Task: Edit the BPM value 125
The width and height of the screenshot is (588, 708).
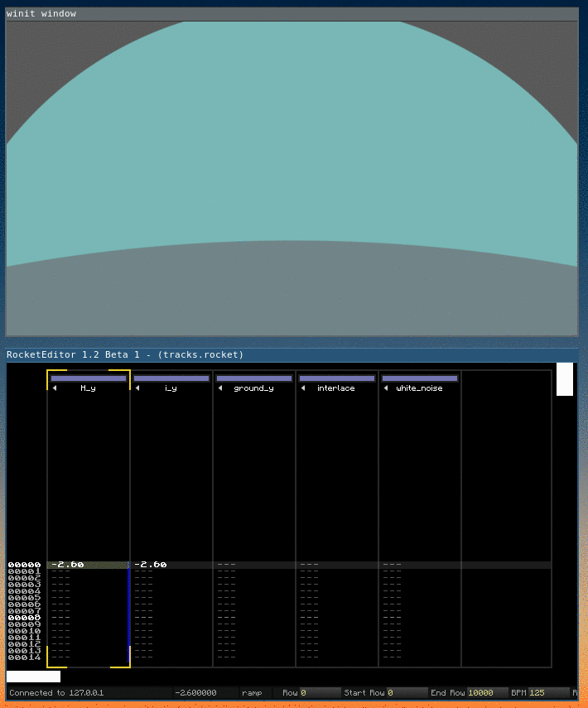Action: pos(548,692)
